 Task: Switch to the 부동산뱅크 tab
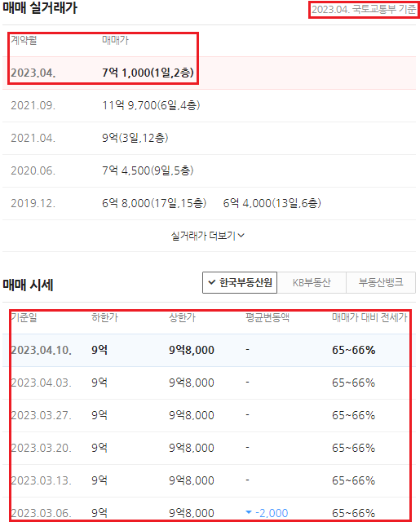381,283
